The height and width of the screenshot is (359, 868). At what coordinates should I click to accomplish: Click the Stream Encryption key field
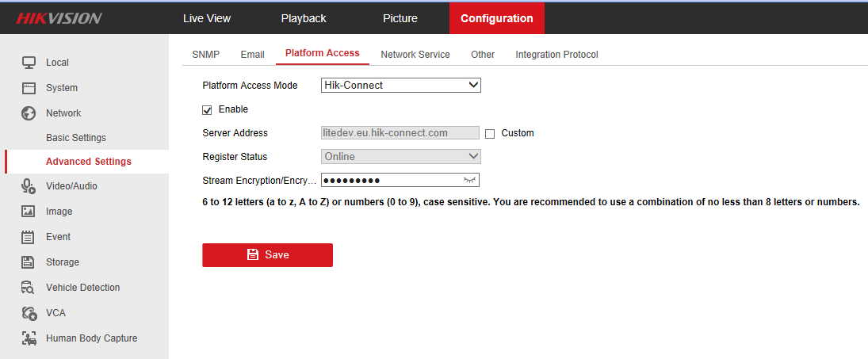(x=390, y=181)
